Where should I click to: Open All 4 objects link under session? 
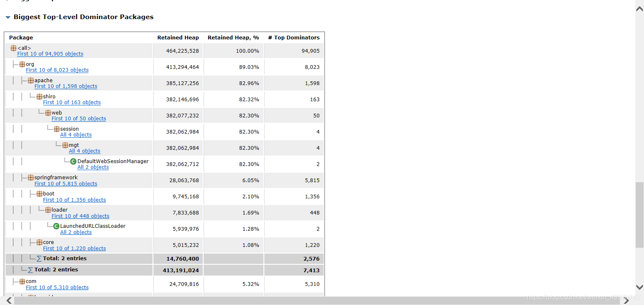pos(76,135)
